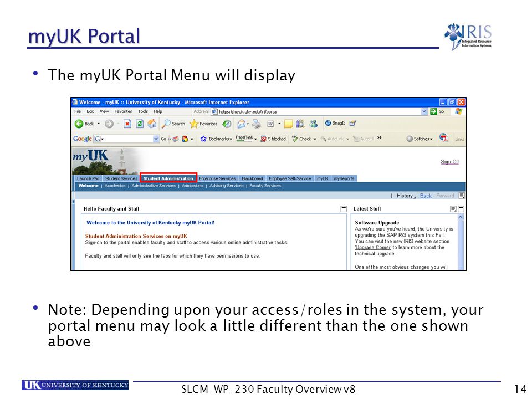Image resolution: width=532 pixels, height=399 pixels.
Task: Open the Employee Self-Service tab
Action: coord(290,178)
